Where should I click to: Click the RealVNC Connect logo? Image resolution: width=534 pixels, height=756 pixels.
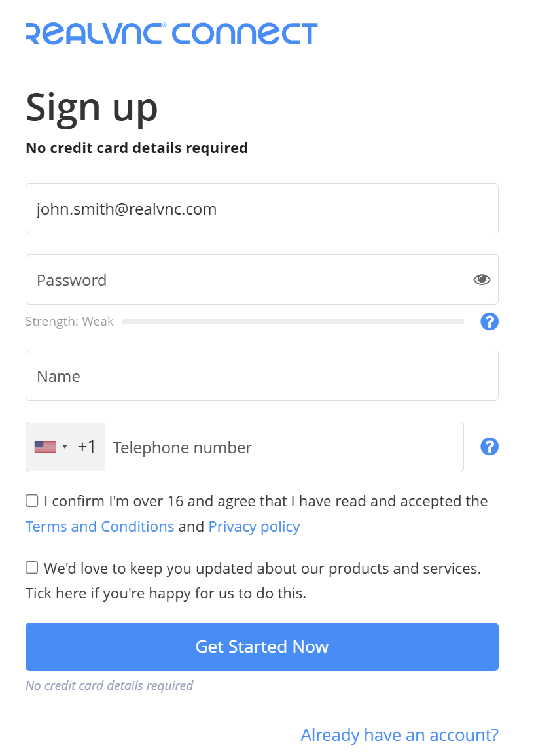pos(171,33)
